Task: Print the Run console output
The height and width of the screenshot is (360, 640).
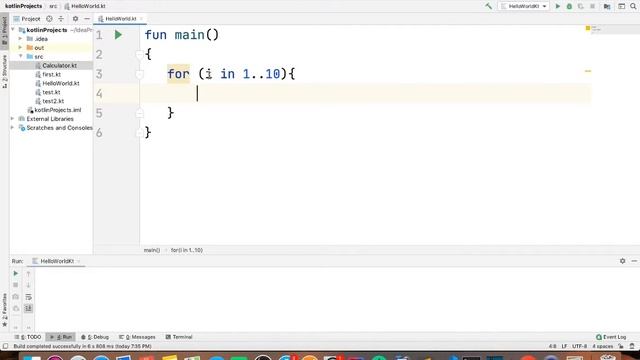Action: click(16, 308)
